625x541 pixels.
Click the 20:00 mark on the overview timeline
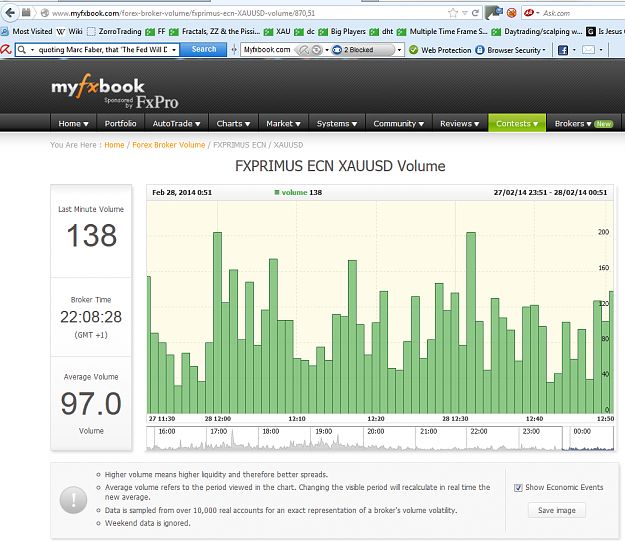(375, 432)
